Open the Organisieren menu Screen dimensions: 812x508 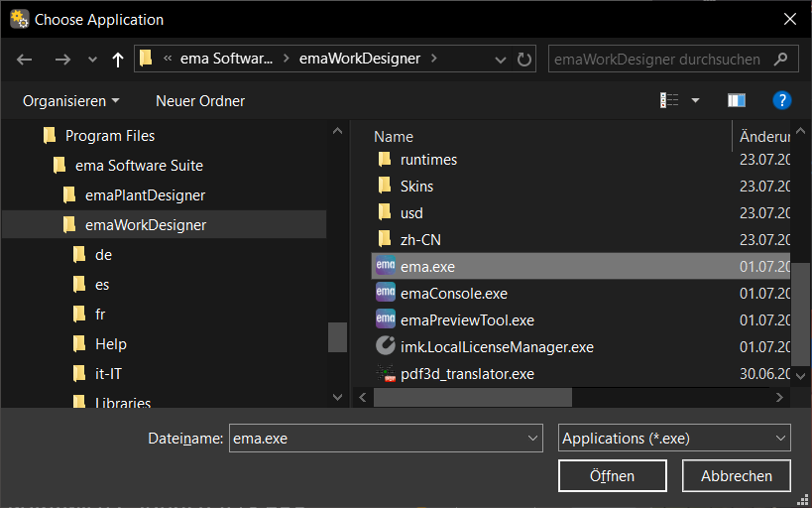[71, 100]
